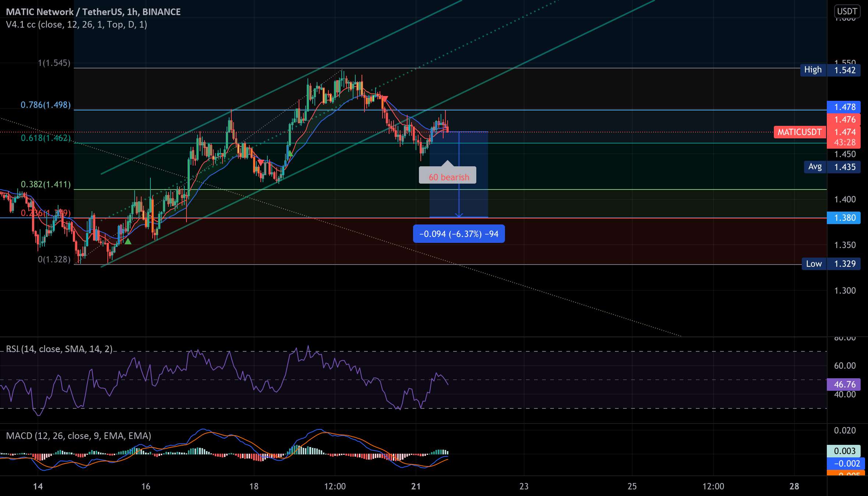Select the red sell triangle below 0.618 level
868x496 pixels.
pyautogui.click(x=260, y=162)
